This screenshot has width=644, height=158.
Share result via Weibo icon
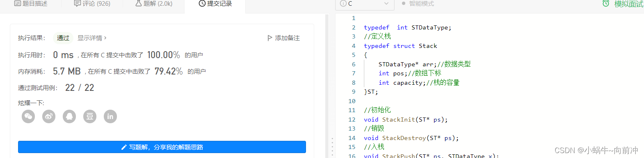49,117
